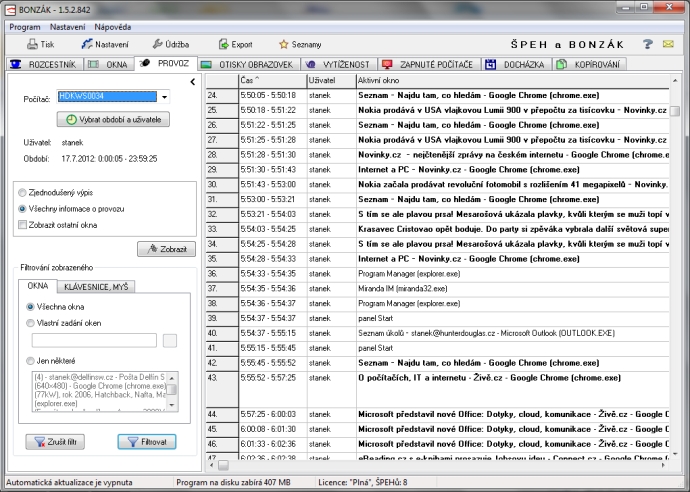Click the yellow envelope mail icon
The height and width of the screenshot is (492, 690).
[x=668, y=44]
